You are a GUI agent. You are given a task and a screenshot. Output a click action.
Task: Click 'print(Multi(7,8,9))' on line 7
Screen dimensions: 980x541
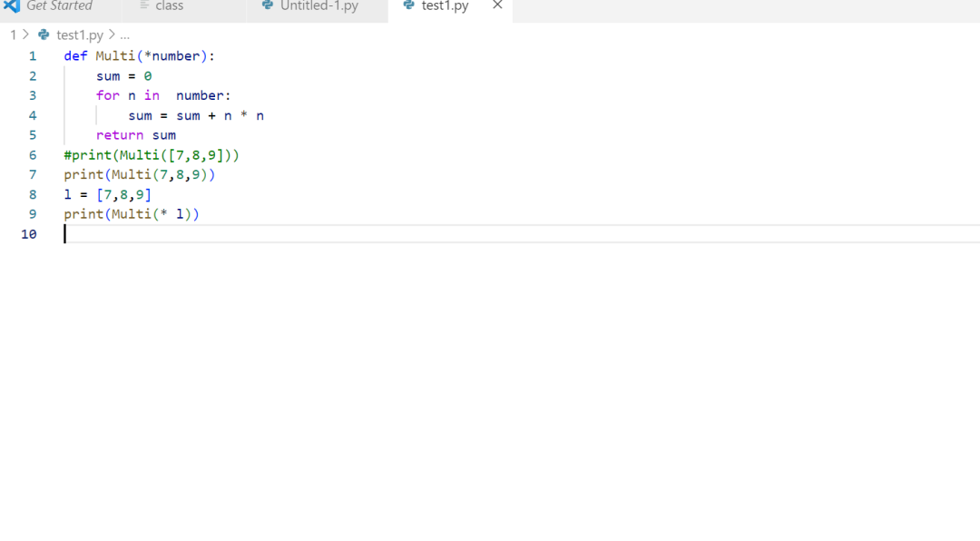coord(140,174)
